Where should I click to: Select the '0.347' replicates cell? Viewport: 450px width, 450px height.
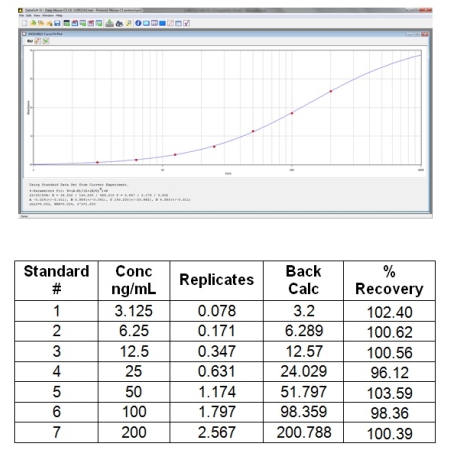pyautogui.click(x=216, y=351)
